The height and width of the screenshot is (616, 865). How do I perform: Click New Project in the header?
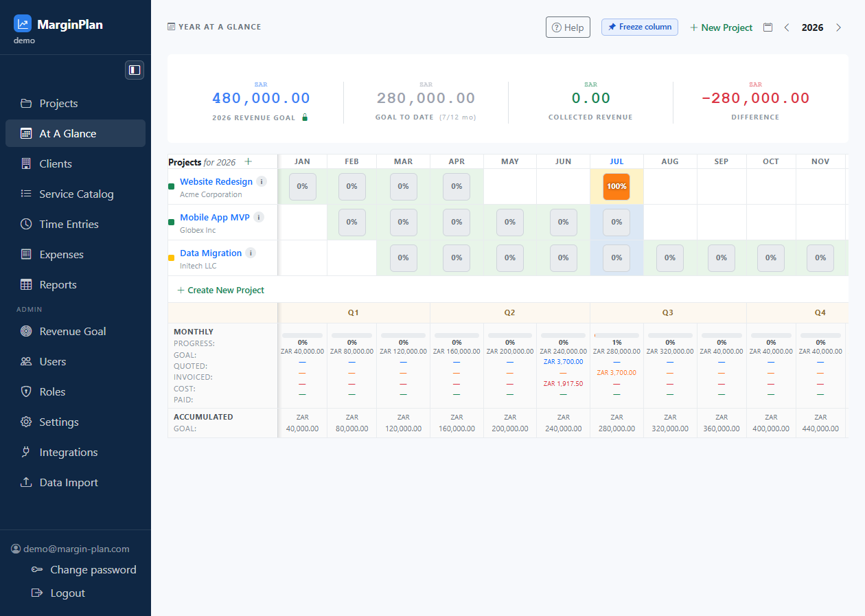[x=721, y=27]
